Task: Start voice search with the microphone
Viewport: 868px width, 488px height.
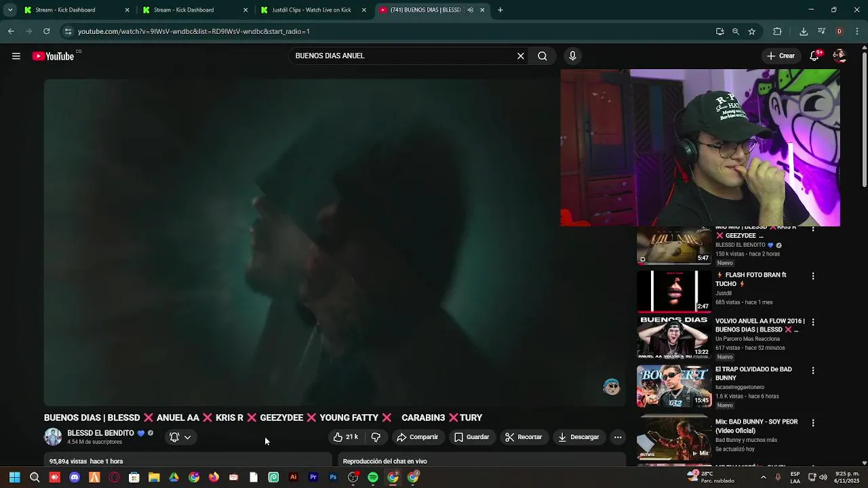Action: 572,56
